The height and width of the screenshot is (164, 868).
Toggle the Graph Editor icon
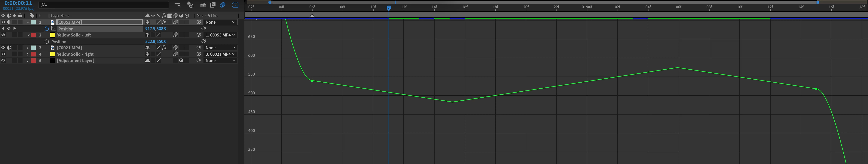tap(236, 5)
